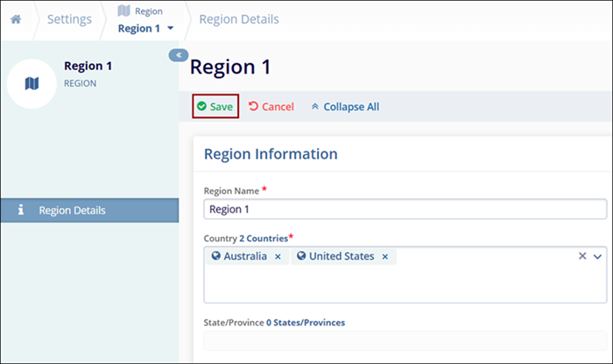Click the Home icon in breadcrumb

(x=15, y=18)
